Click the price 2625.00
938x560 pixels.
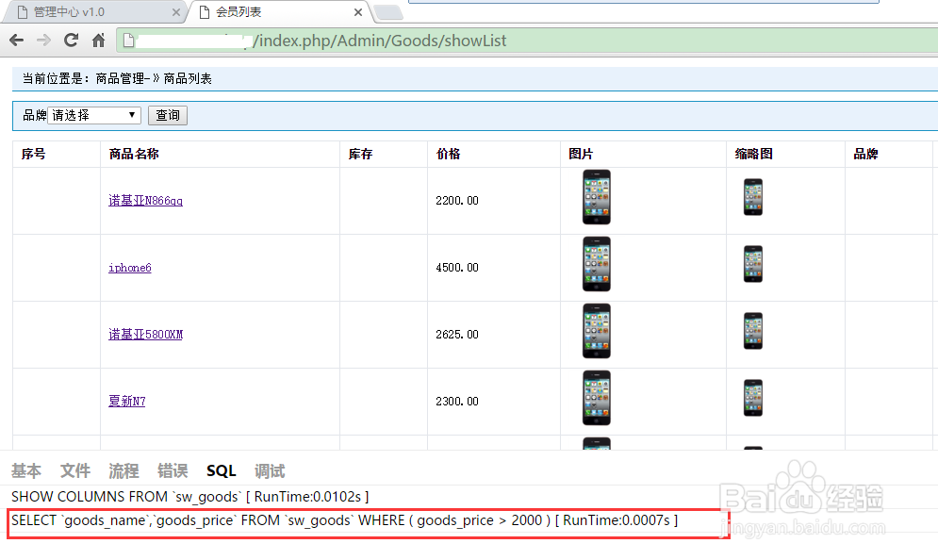[x=457, y=335]
